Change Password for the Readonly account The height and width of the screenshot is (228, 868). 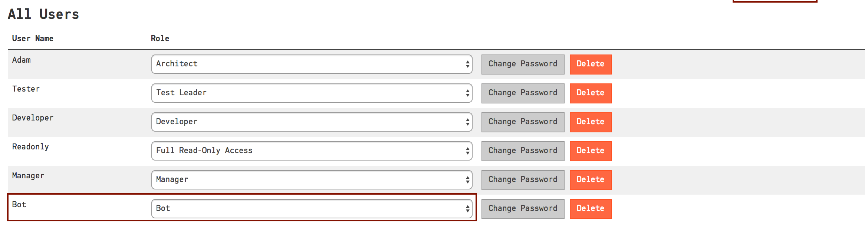(x=523, y=151)
